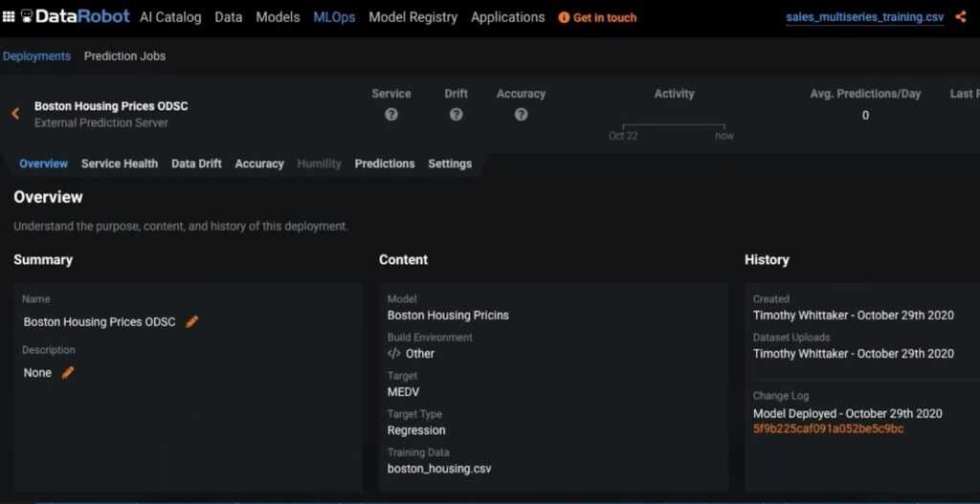Click the Dataset Uploads entry Timothy Whittaker
The image size is (980, 504).
[x=853, y=354]
